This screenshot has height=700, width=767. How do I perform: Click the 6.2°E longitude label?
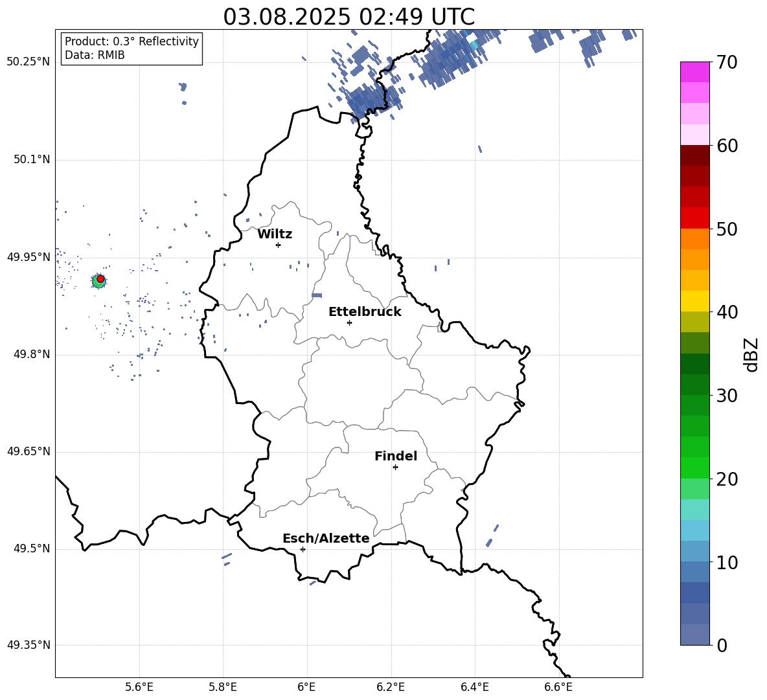[x=391, y=687]
